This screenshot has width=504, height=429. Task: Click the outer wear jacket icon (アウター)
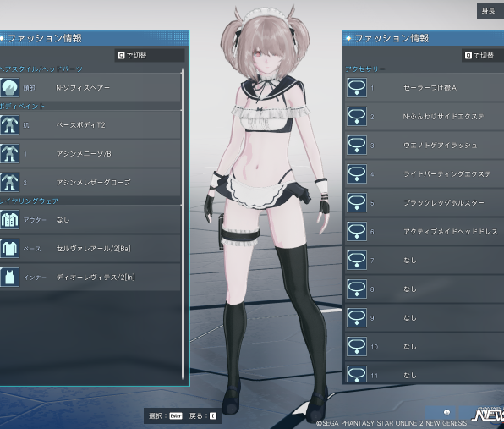point(9,220)
